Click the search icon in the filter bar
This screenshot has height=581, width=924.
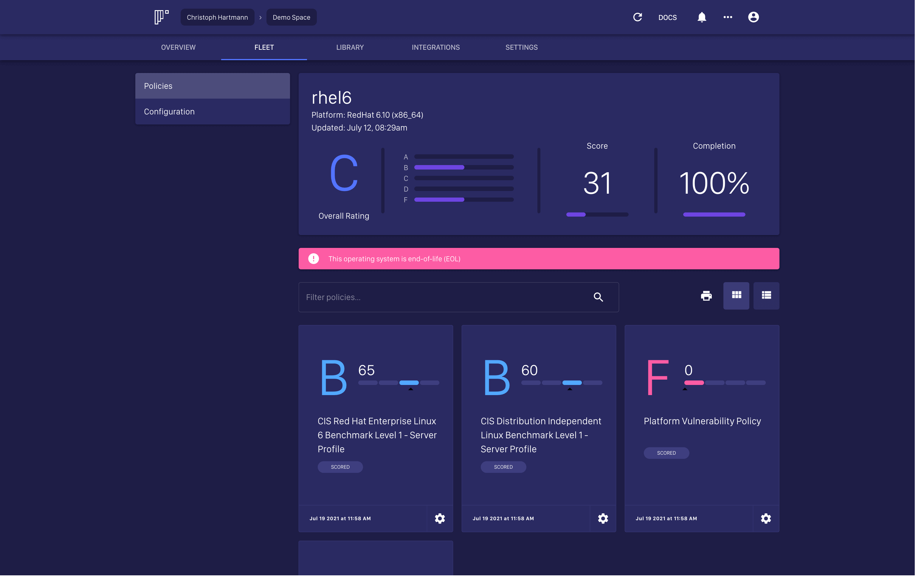pos(598,297)
